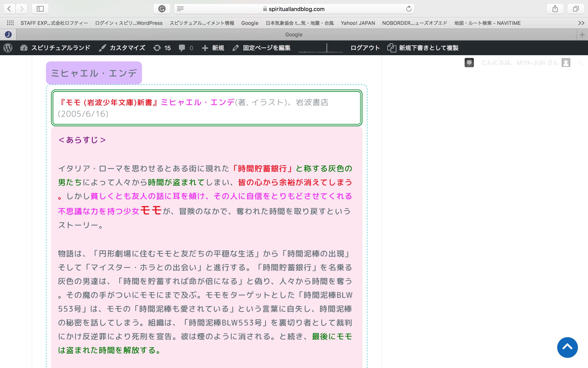The width and height of the screenshot is (588, 368).
Task: Click 新規下書きとして複製 duplicate link
Action: 423,48
